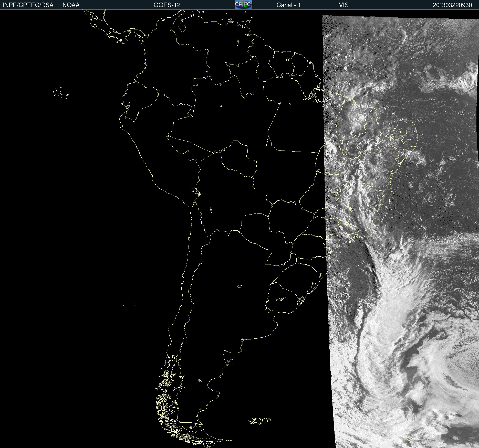Click the VIS label in the header
Viewport: 479px width, 448px height.
344,5
